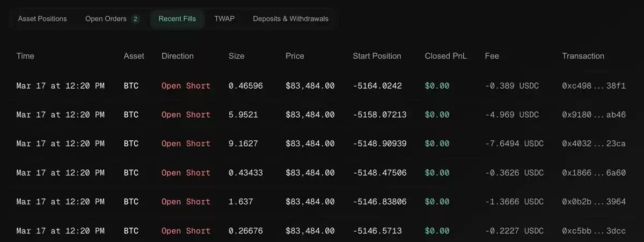Click the Closed PnL column header
This screenshot has height=242, width=644.
(446, 56)
